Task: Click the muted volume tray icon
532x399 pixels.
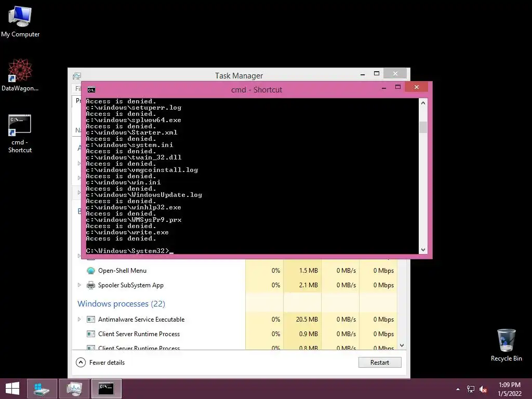Action: (x=483, y=389)
